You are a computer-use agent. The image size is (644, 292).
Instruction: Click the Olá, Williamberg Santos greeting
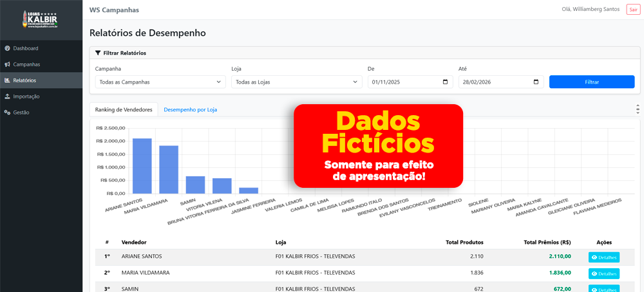point(591,10)
